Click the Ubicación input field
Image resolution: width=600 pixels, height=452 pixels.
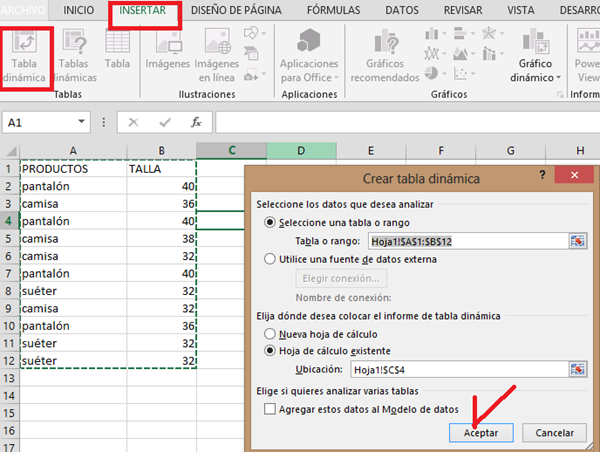(458, 369)
